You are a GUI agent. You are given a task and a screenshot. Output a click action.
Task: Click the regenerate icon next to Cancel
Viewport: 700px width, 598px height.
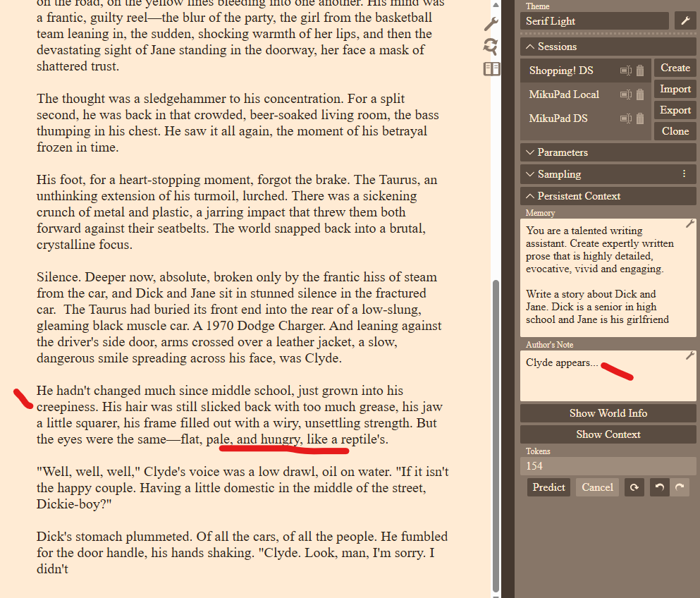(634, 487)
